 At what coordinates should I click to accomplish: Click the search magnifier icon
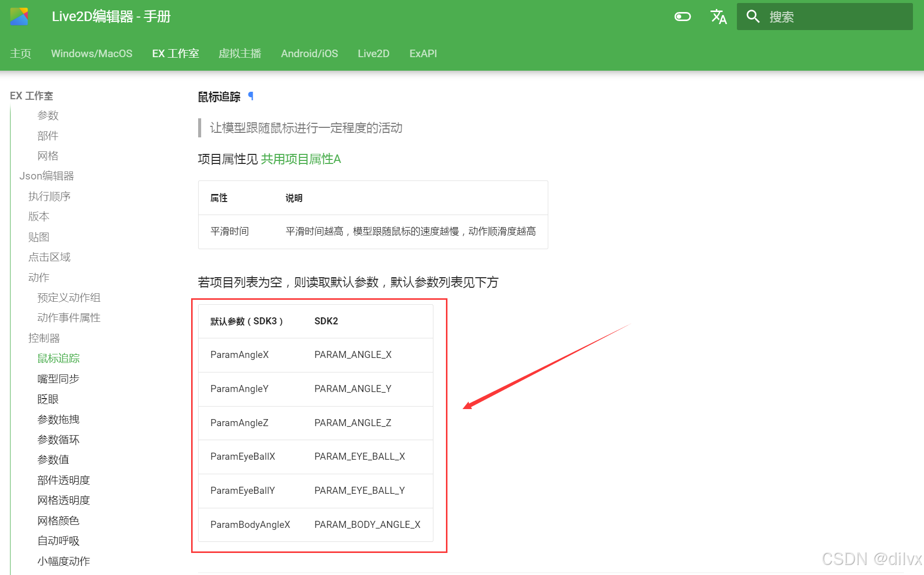click(753, 17)
